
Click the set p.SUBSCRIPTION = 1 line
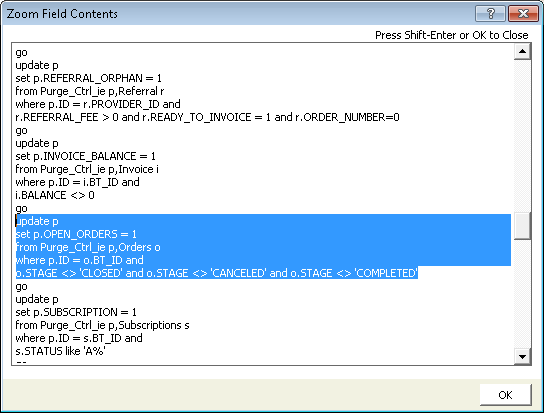click(76, 312)
